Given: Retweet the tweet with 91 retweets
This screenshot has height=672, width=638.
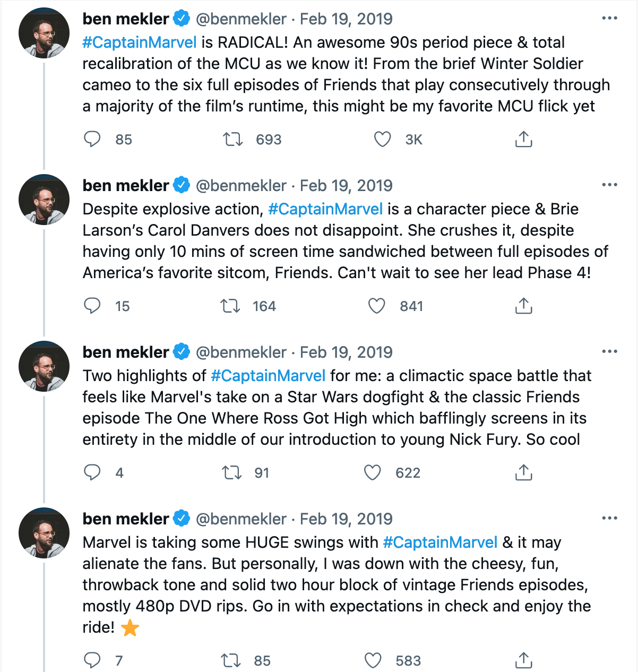Looking at the screenshot, I should coord(231,472).
